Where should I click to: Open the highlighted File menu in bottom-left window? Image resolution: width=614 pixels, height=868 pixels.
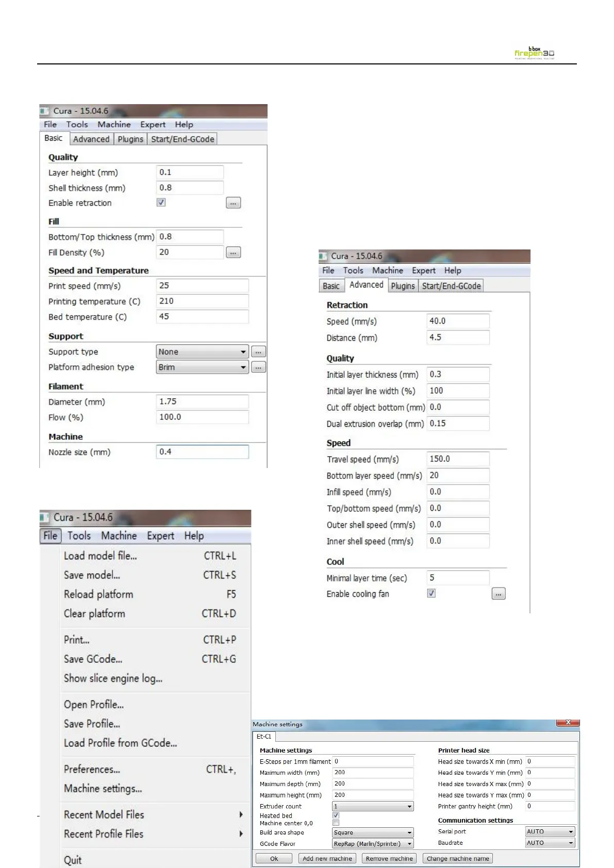click(x=51, y=536)
